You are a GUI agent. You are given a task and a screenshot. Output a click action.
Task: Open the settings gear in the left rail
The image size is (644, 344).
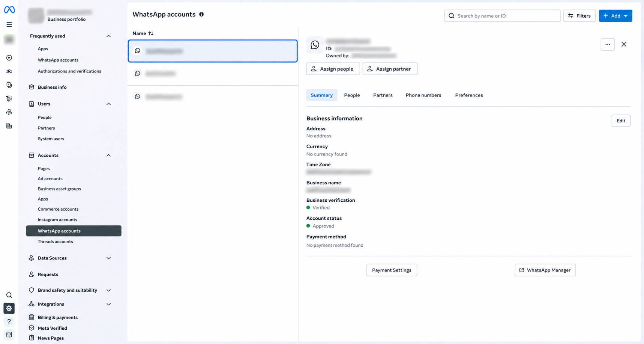pyautogui.click(x=9, y=308)
